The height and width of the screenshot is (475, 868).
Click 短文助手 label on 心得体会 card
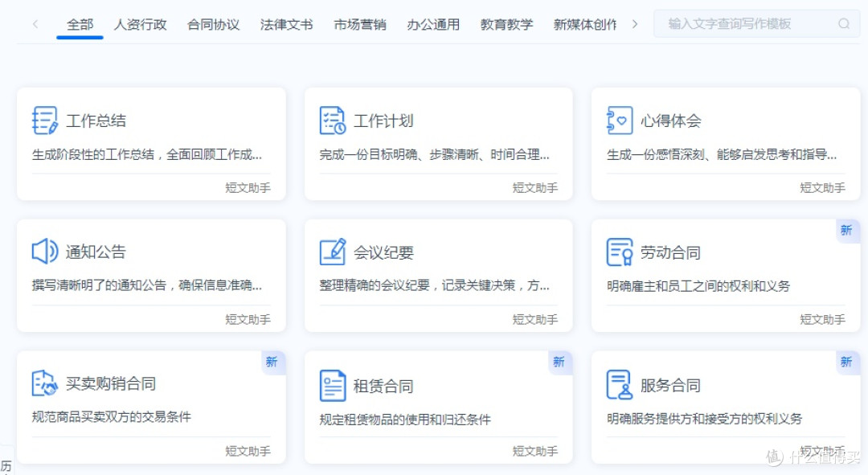pos(822,188)
